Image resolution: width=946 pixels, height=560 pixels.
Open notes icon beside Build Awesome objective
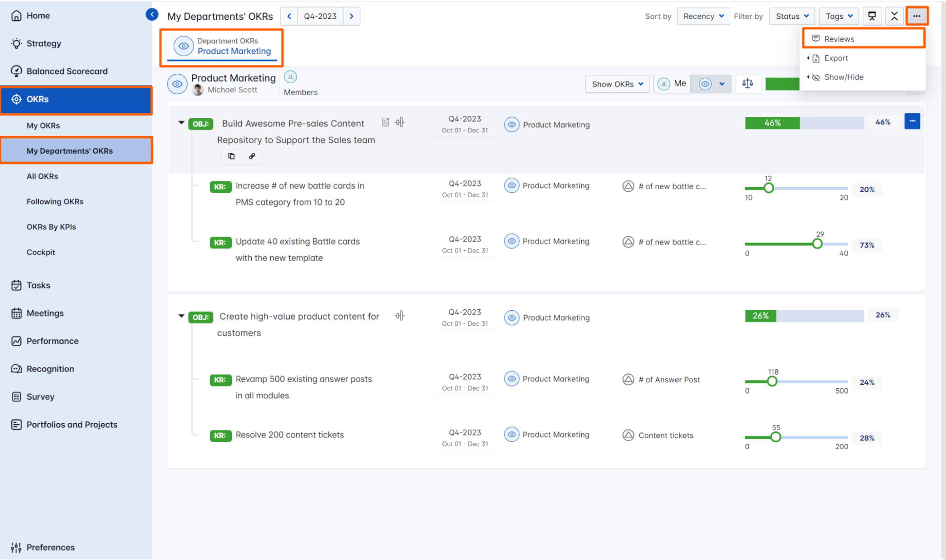tap(385, 122)
